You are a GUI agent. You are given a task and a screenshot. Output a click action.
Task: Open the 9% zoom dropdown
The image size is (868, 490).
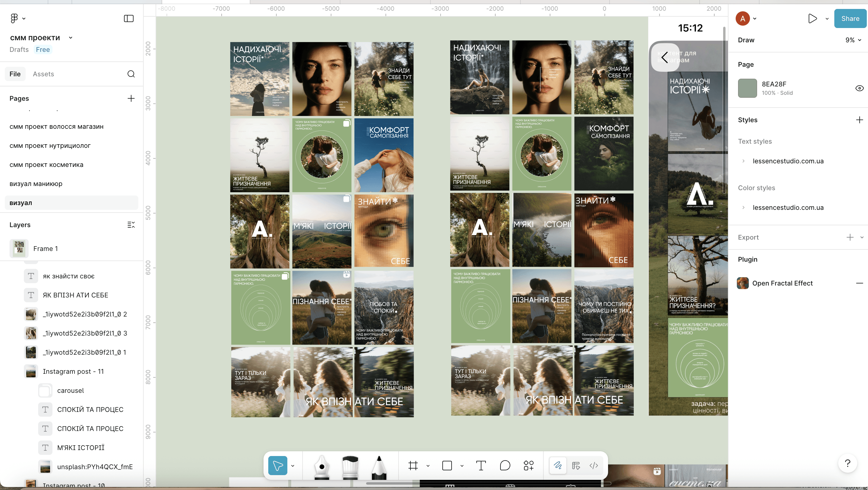tap(853, 40)
